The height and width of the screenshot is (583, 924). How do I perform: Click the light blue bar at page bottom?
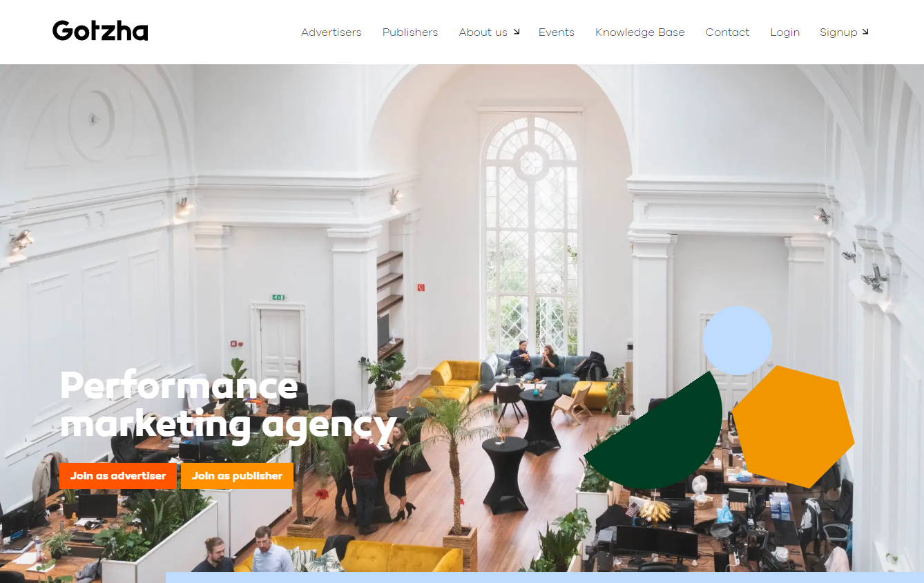pos(544,577)
